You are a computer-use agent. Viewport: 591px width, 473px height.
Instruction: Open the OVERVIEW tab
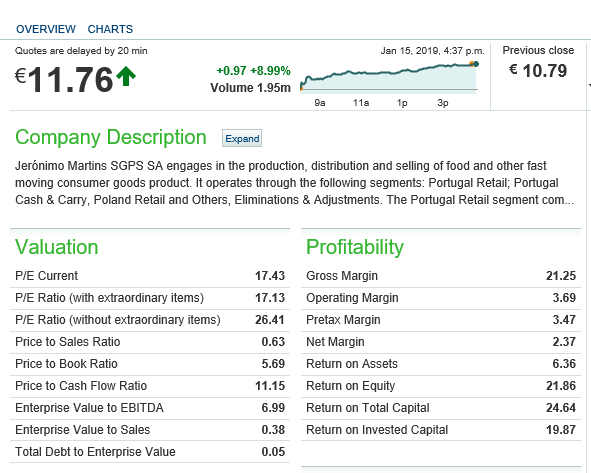coord(46,29)
